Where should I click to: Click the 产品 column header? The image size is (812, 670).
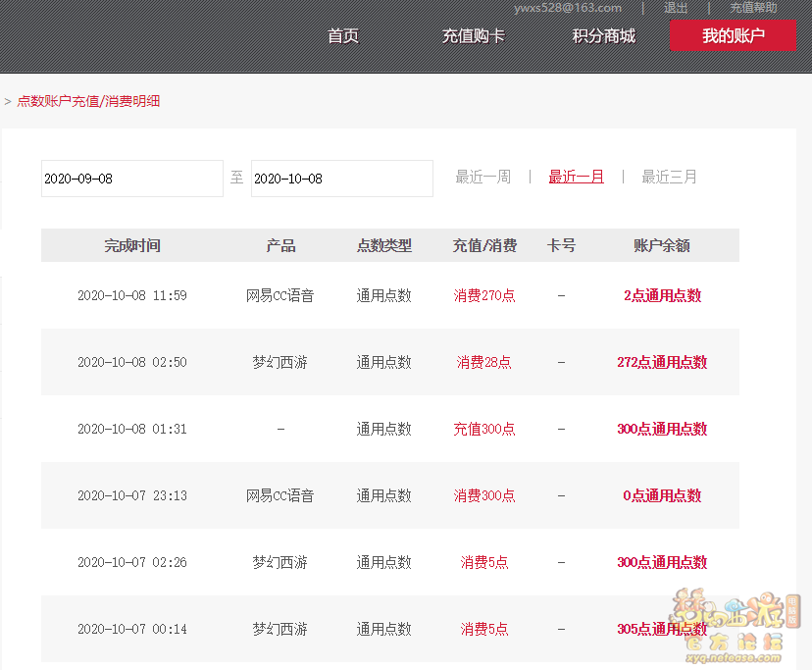280,245
